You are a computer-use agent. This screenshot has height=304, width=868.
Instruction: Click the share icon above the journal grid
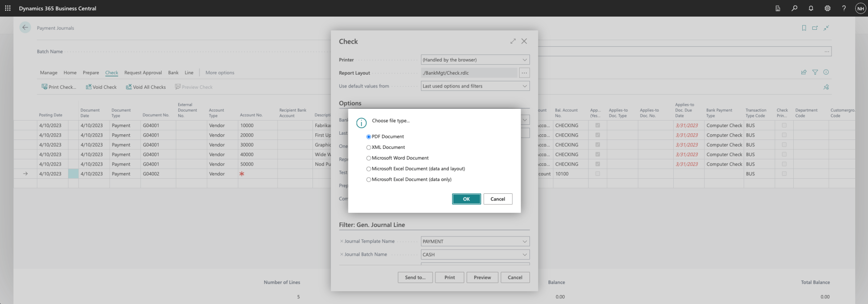click(x=804, y=72)
